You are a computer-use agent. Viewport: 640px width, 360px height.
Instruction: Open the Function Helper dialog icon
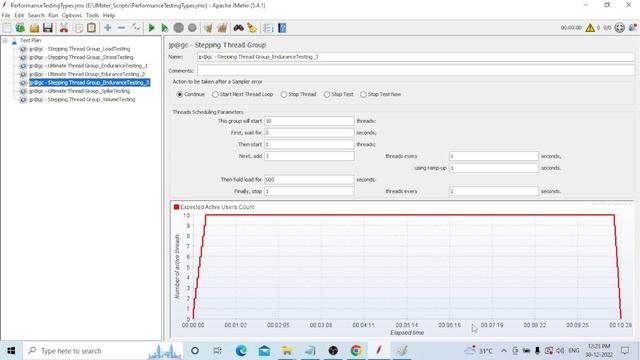coord(268,28)
